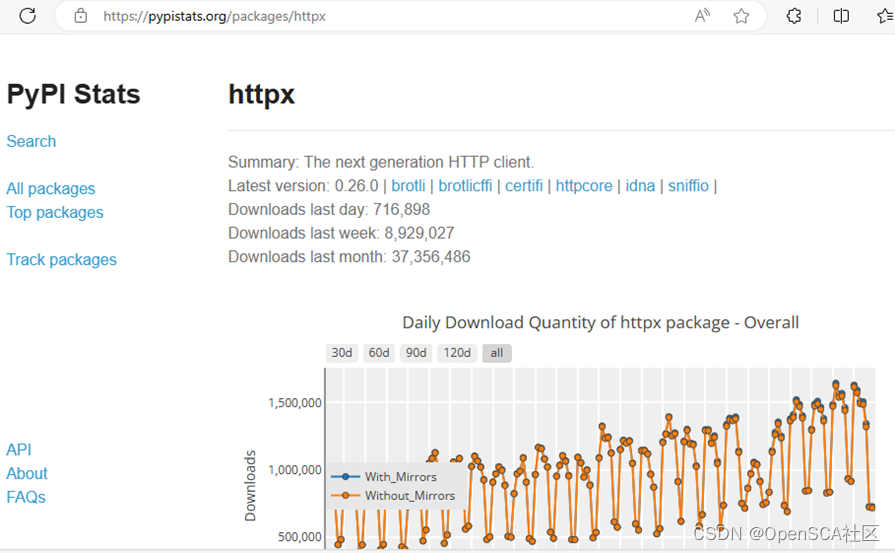Screen dimensions: 895x553
Task: Toggle Without_Mirrors legend entry
Action: tap(393, 495)
